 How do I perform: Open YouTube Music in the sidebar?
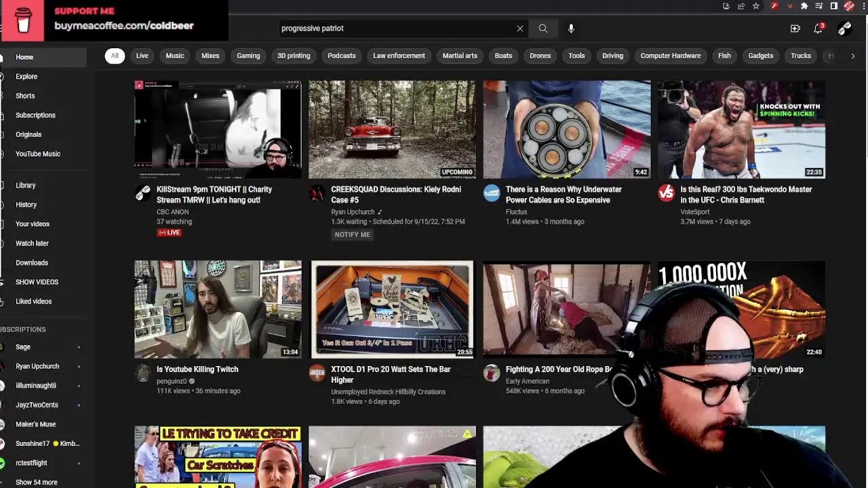pos(43,154)
